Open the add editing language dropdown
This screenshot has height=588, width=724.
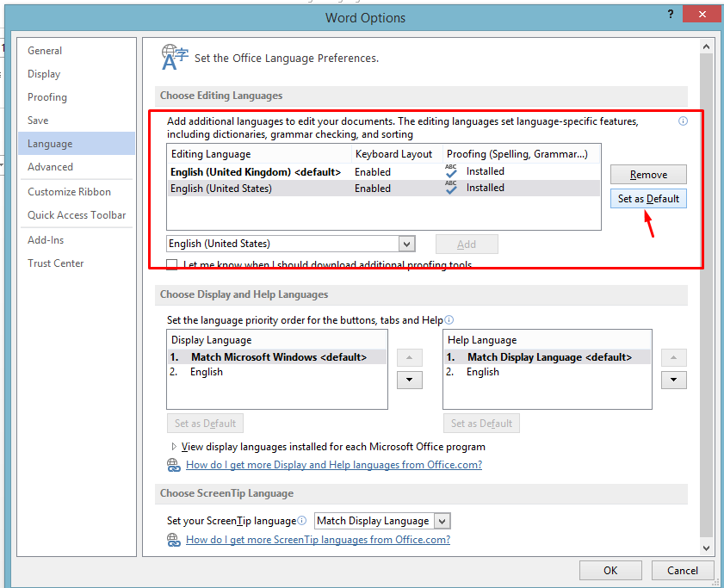[407, 244]
